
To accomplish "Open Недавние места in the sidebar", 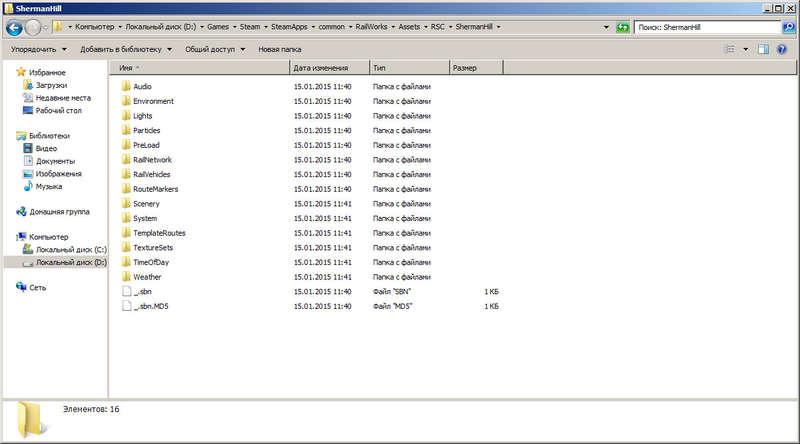I will tap(63, 98).
